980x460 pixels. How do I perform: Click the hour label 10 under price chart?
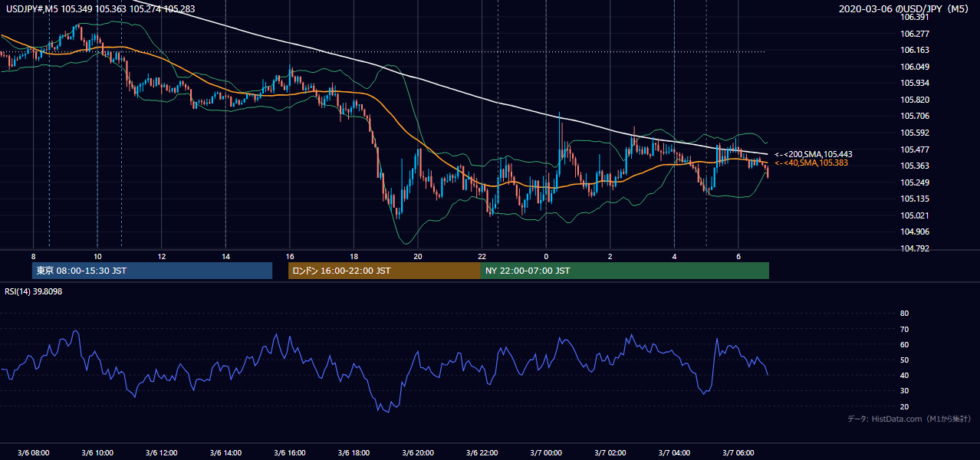[x=97, y=256]
